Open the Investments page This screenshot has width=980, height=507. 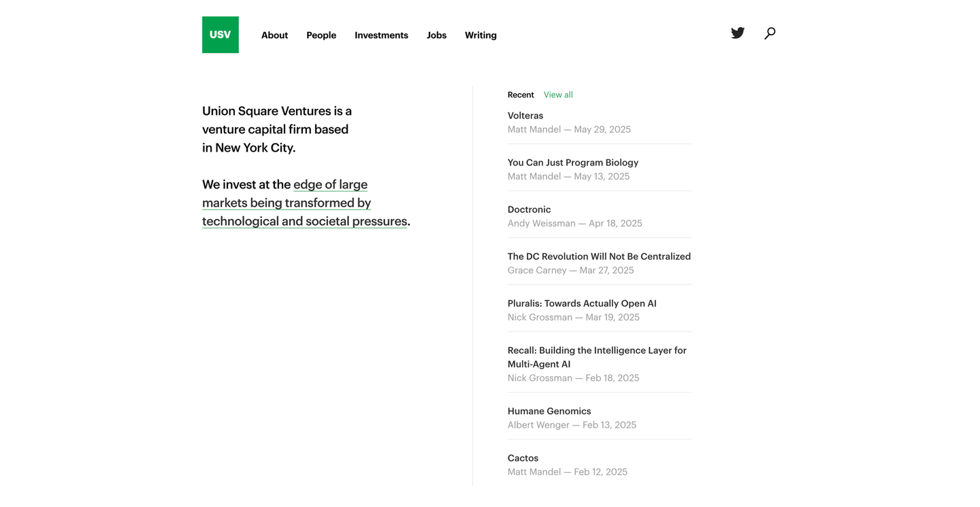[x=381, y=35]
